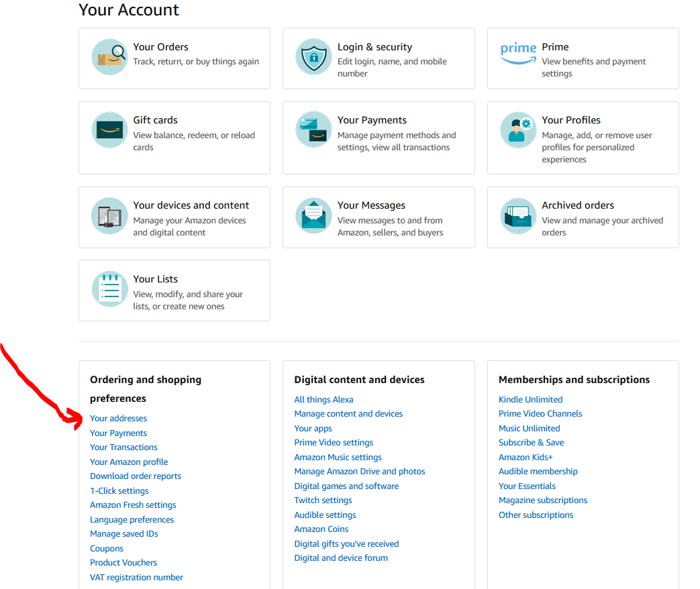
Task: Open the Coupons page
Action: (x=106, y=548)
